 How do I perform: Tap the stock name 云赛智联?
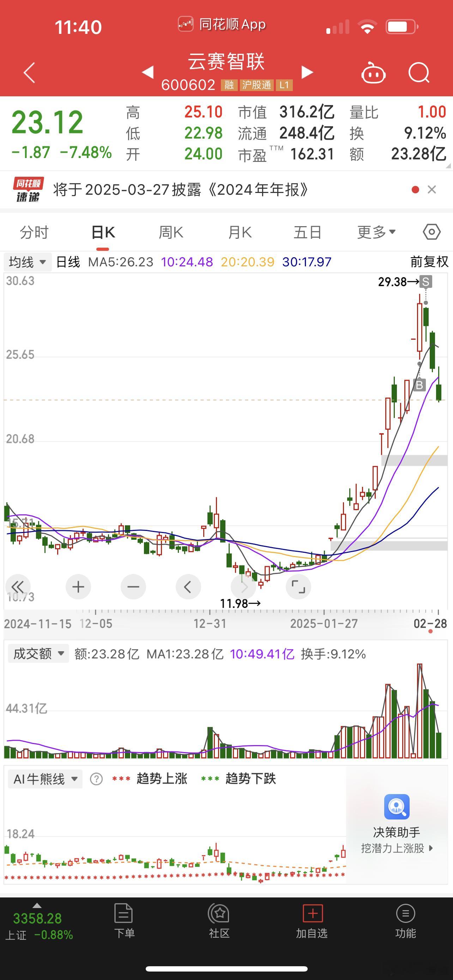click(226, 61)
